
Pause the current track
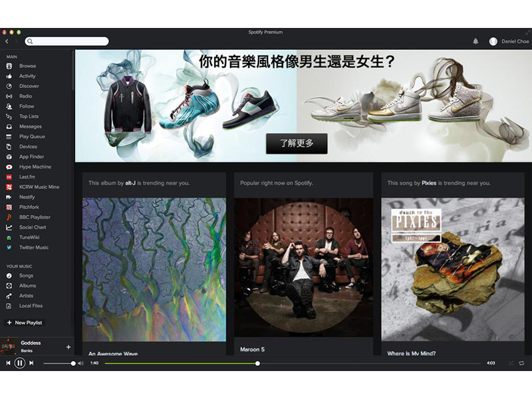(x=20, y=363)
